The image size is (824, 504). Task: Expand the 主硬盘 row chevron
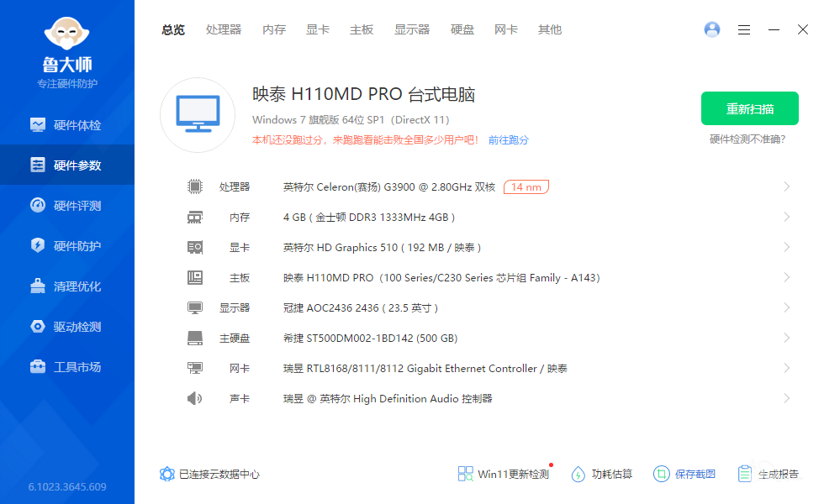(x=787, y=338)
